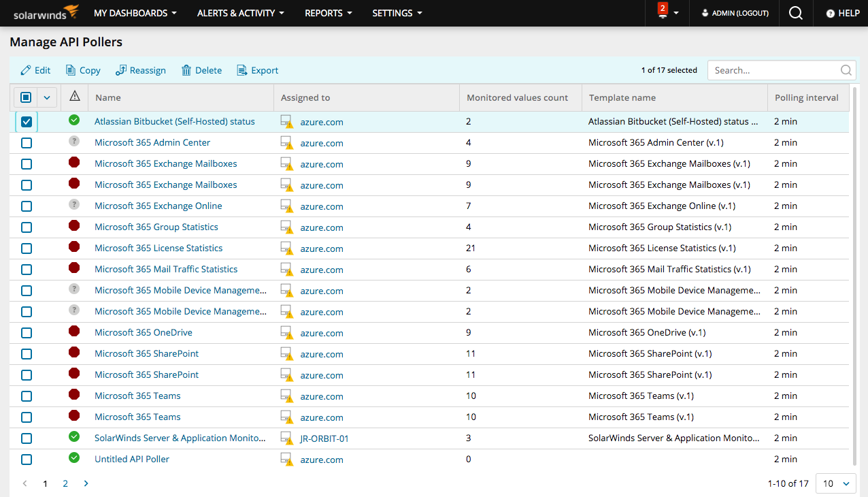Click green status icon for Atlassian Bitbucket row

point(74,120)
